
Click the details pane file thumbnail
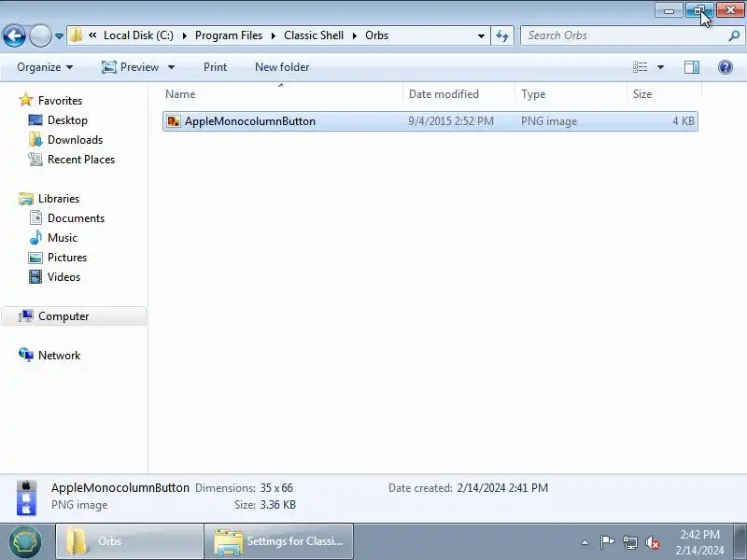(26, 497)
